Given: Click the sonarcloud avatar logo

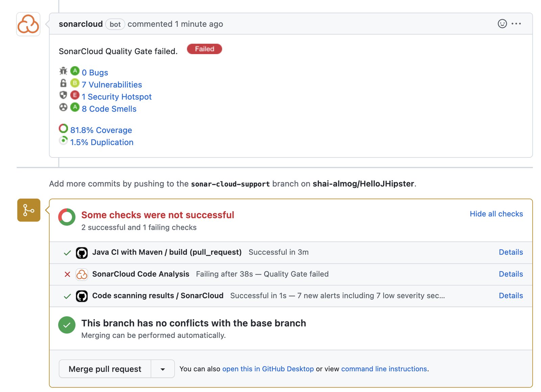Looking at the screenshot, I should tap(28, 24).
